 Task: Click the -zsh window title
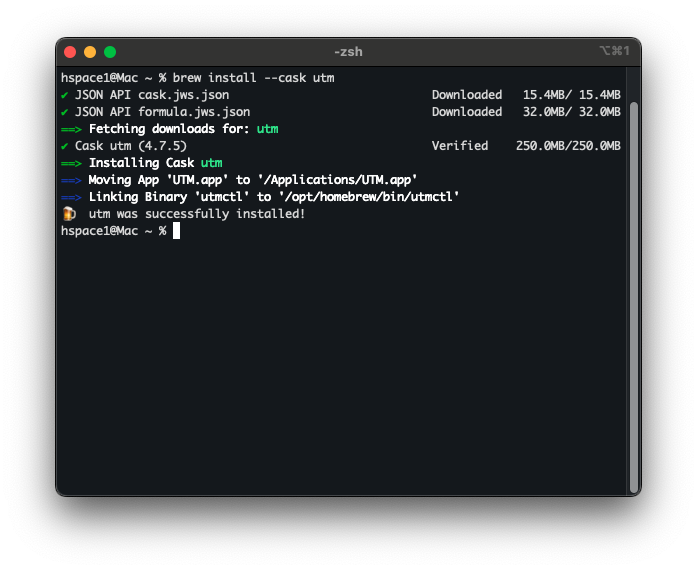point(348,52)
